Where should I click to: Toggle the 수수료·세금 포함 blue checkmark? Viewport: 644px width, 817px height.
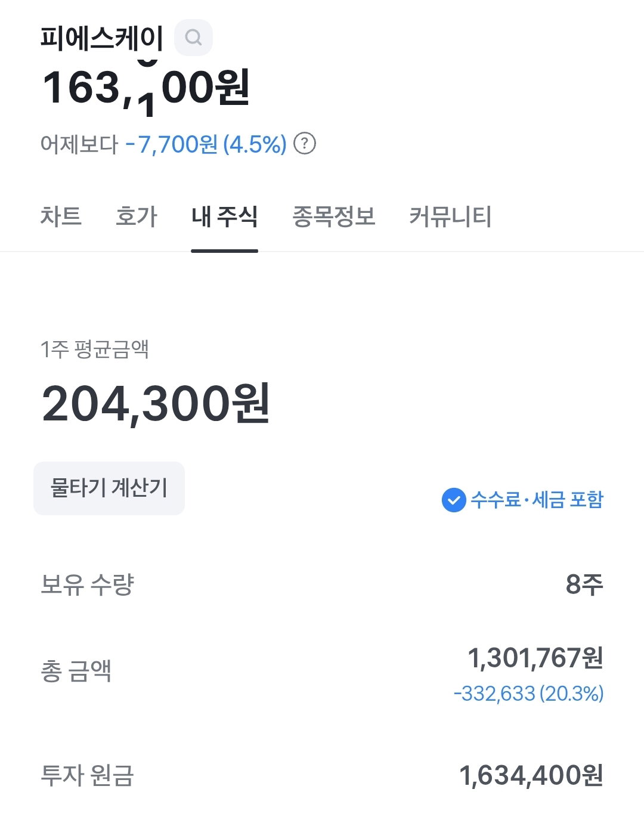(454, 500)
